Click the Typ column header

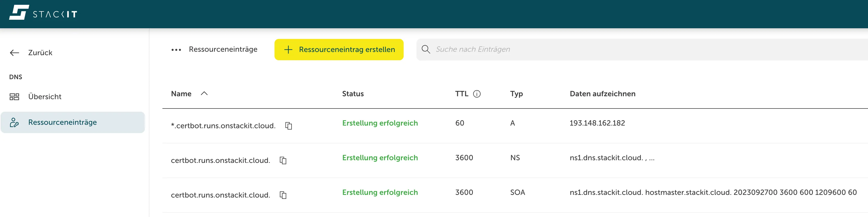pyautogui.click(x=516, y=94)
